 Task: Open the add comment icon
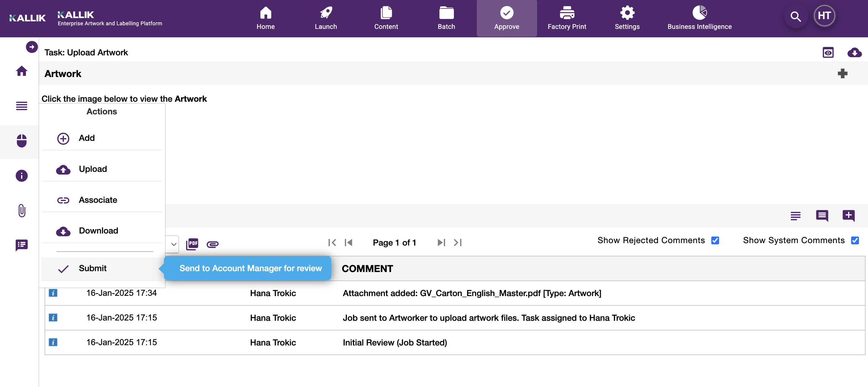(x=848, y=215)
